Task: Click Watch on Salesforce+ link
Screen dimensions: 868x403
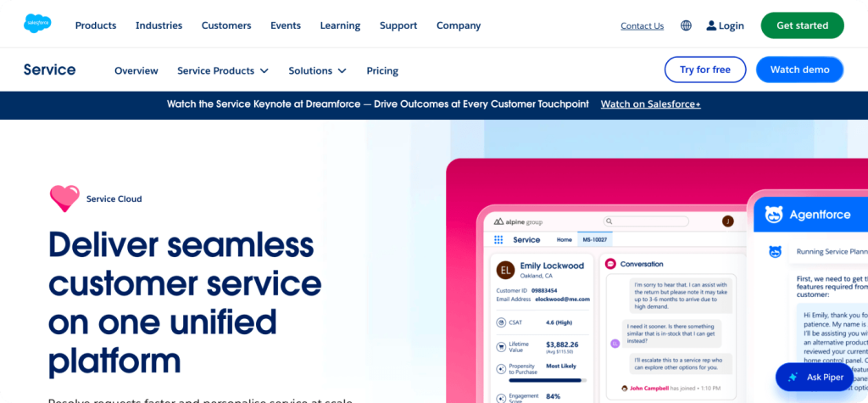Action: [651, 104]
